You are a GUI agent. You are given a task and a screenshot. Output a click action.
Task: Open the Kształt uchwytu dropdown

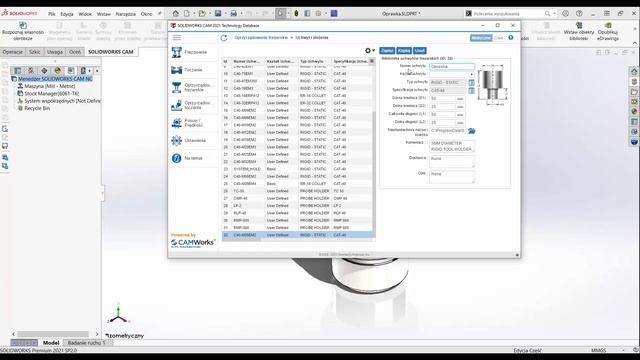tap(452, 74)
